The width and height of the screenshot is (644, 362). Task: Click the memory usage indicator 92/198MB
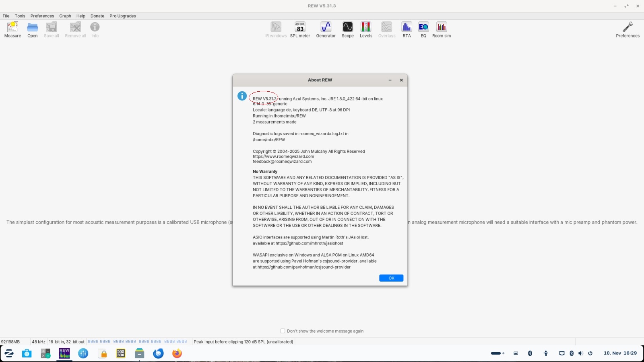[10, 342]
